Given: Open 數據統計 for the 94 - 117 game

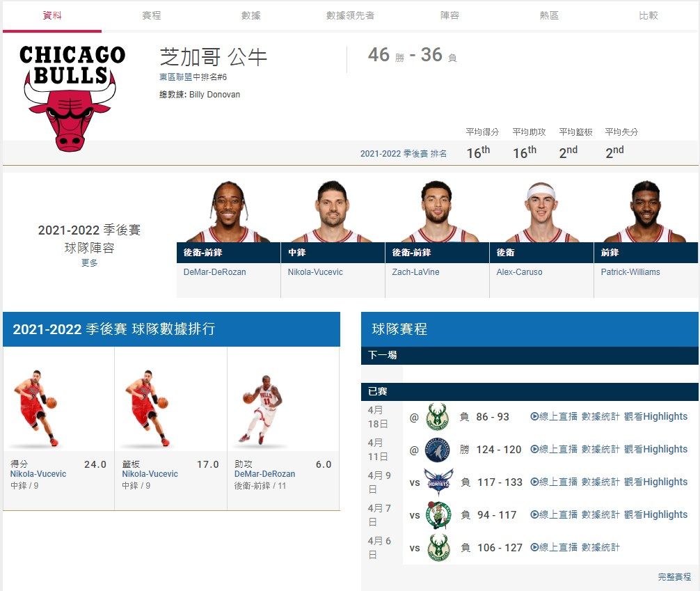Looking at the screenshot, I should pos(600,514).
